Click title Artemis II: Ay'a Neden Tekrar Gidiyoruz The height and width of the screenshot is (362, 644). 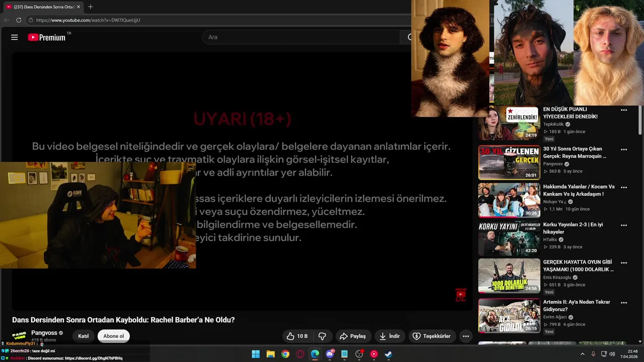click(577, 306)
